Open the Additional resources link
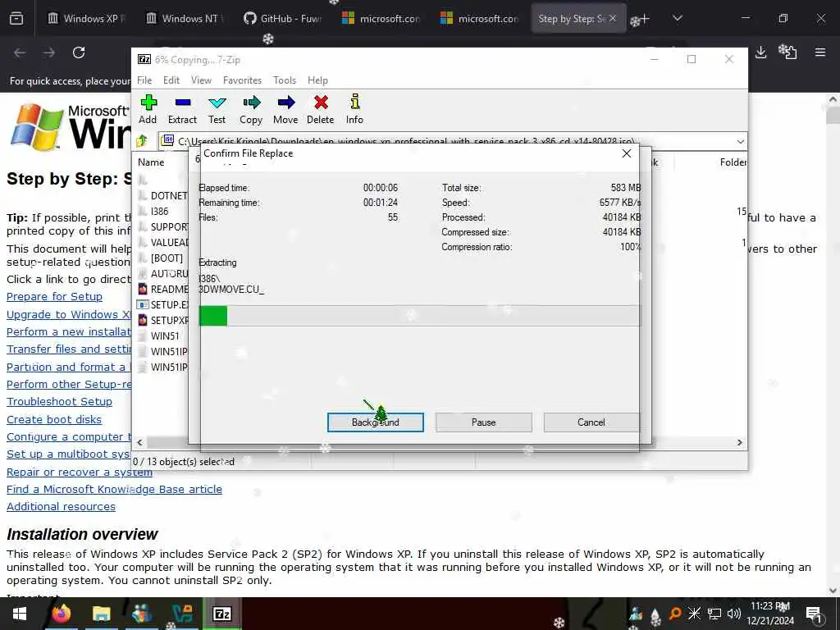Viewport: 840px width, 630px height. 61,507
